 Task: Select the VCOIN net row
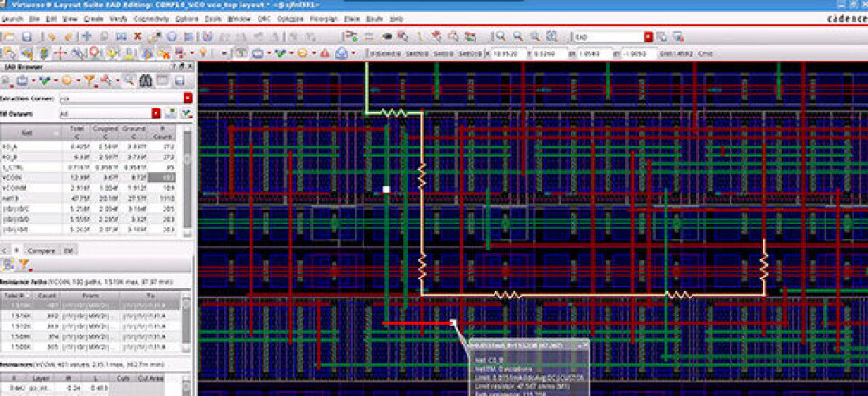[x=89, y=177]
